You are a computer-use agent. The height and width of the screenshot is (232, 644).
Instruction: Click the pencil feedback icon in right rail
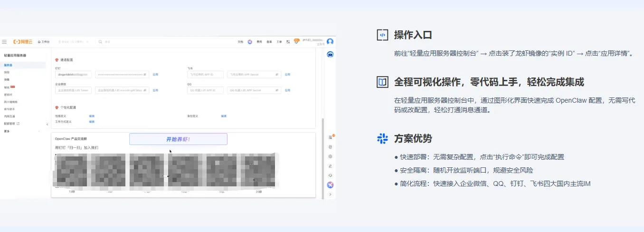(331, 166)
